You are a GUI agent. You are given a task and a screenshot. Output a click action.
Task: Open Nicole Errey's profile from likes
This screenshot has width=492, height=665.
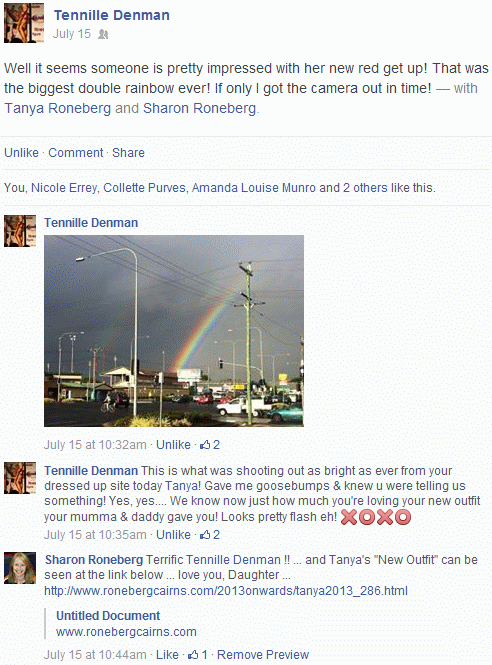click(x=64, y=188)
